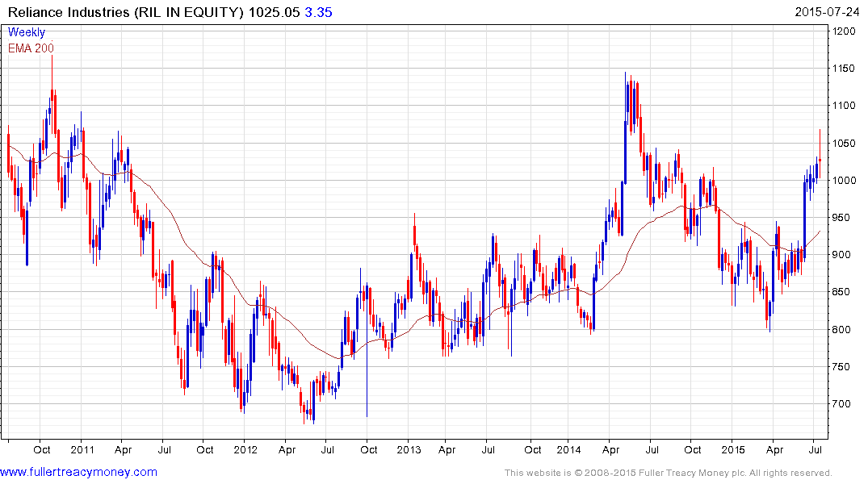Click the 1100 price axis label
Screen dimensions: 868x484
(845, 106)
